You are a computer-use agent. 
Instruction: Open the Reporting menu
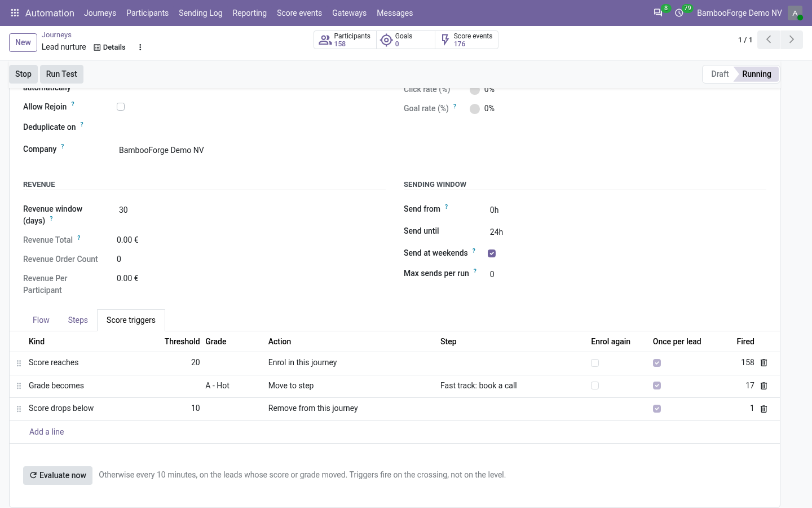click(250, 13)
